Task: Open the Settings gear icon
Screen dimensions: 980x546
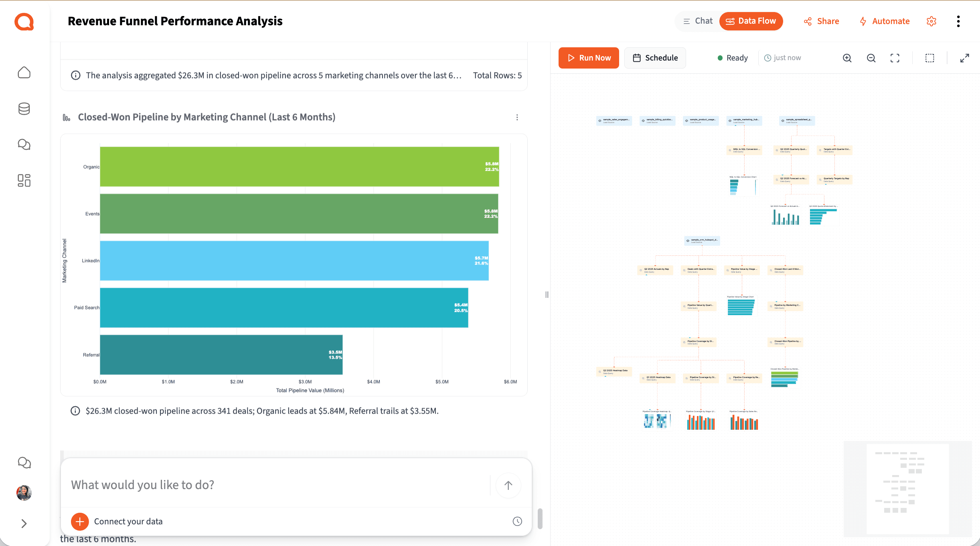Action: point(931,21)
